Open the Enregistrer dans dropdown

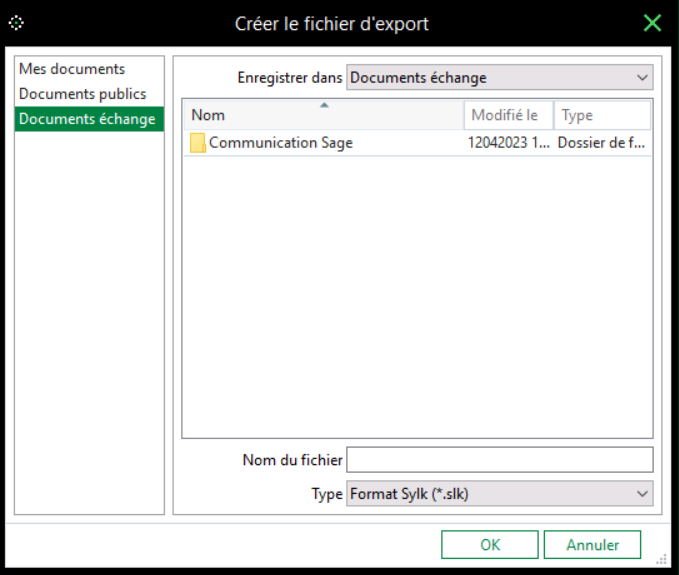tap(641, 78)
